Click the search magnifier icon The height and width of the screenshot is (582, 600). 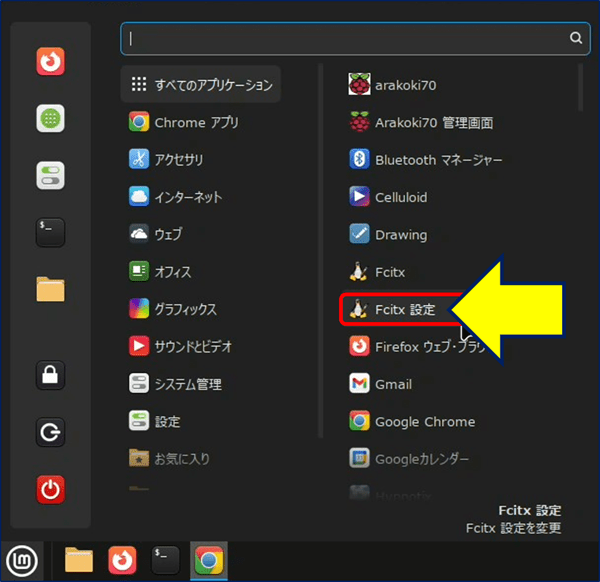point(576,38)
